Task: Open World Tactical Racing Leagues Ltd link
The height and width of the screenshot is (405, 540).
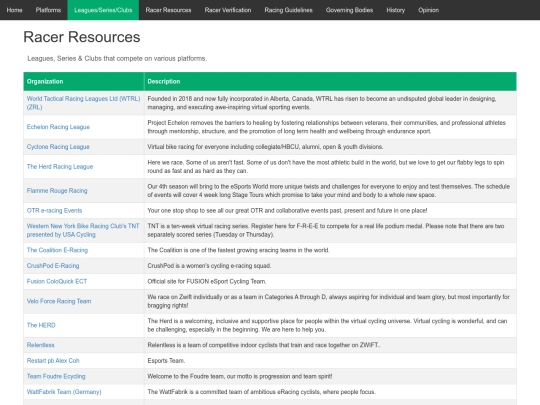Action: 83,103
